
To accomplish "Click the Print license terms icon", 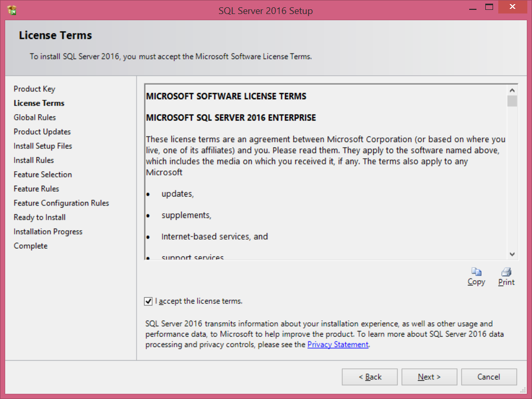I will click(x=507, y=272).
